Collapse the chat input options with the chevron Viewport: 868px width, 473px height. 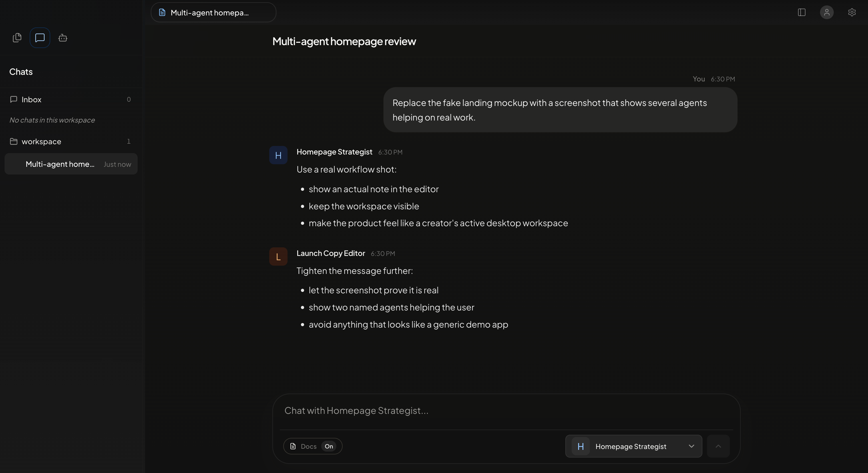718,446
